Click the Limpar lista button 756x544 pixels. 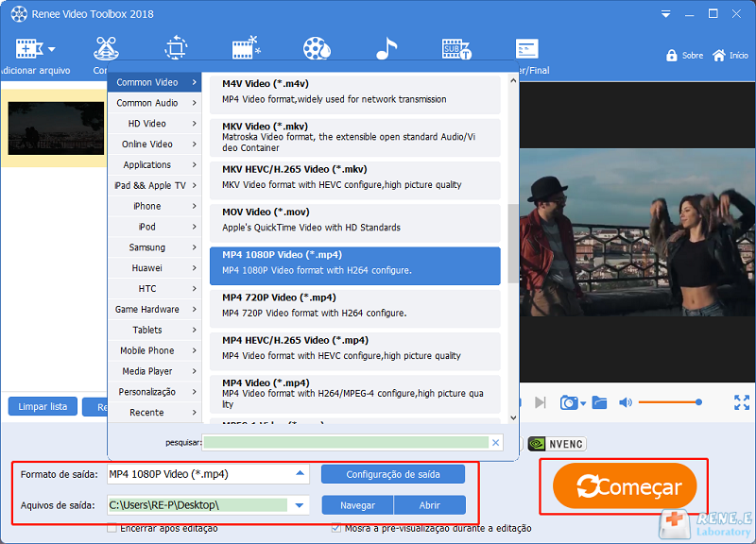point(43,407)
